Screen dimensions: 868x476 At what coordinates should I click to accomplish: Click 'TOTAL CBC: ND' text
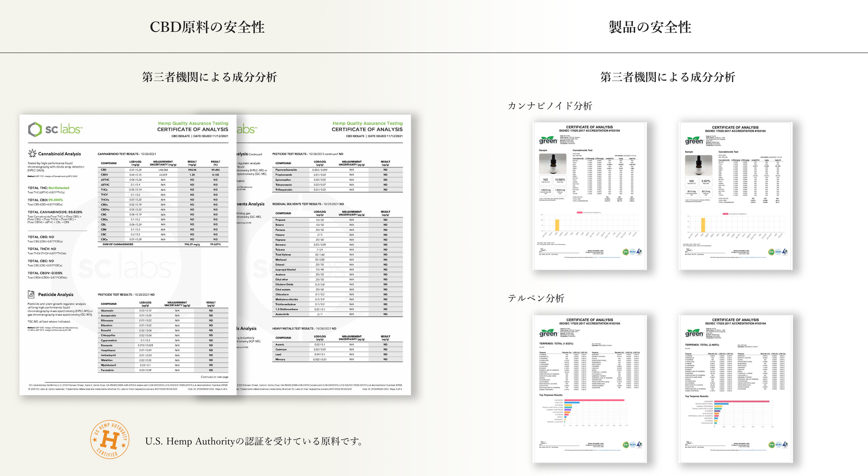tap(41, 261)
